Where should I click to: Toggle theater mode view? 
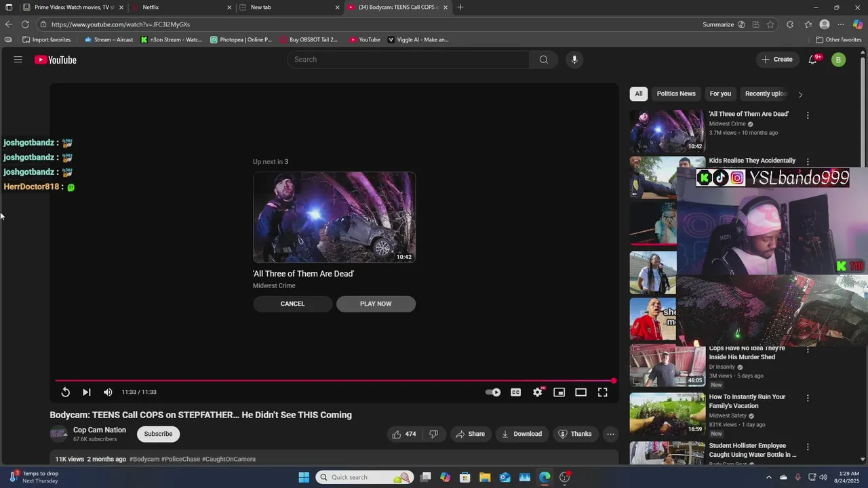click(x=580, y=392)
